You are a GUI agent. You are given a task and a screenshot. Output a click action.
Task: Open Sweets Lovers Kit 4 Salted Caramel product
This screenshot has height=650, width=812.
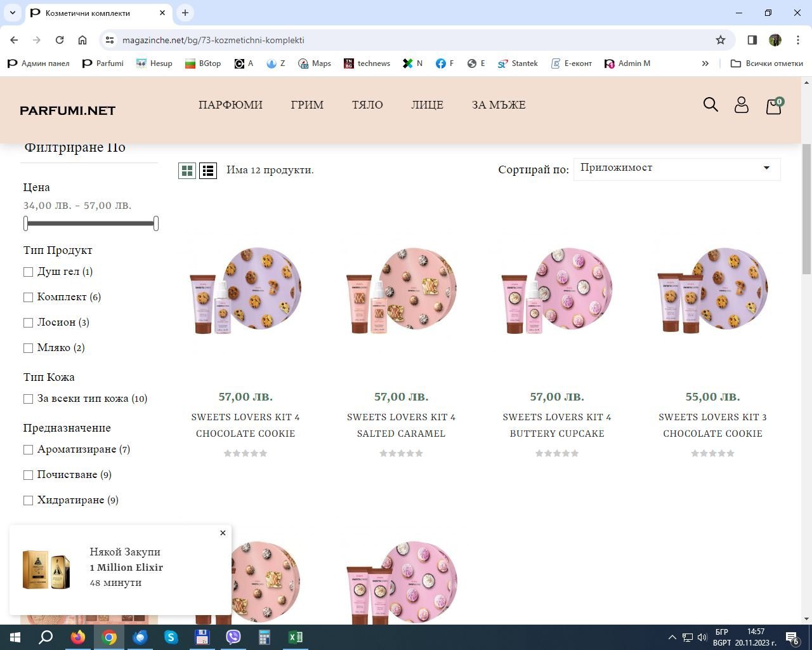(x=401, y=425)
